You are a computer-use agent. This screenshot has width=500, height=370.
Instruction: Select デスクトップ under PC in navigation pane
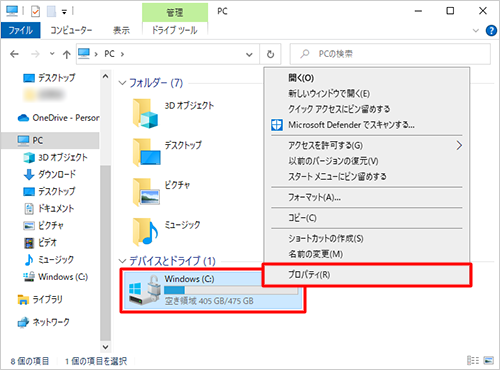pyautogui.click(x=49, y=191)
